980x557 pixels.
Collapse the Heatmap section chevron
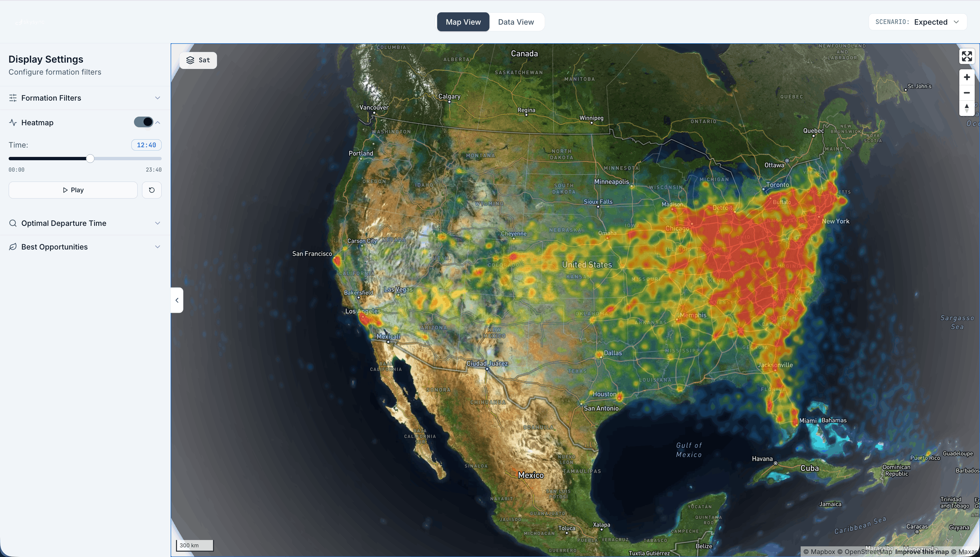(x=158, y=122)
